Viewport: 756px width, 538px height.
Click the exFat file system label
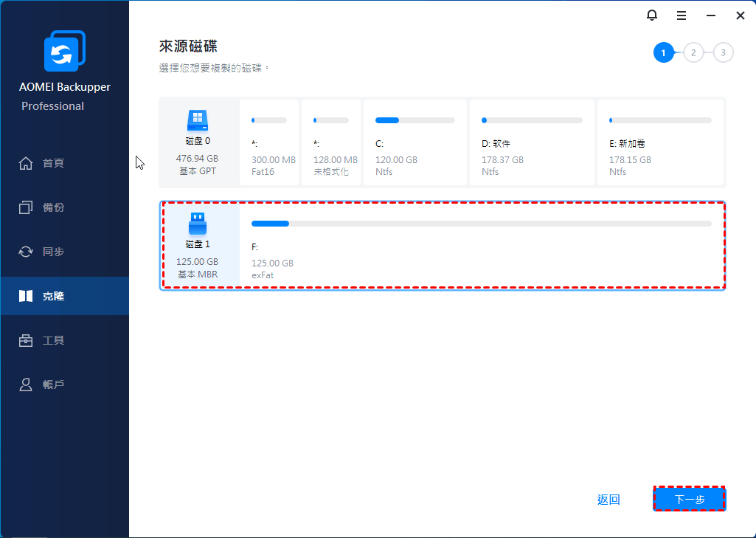pos(263,275)
